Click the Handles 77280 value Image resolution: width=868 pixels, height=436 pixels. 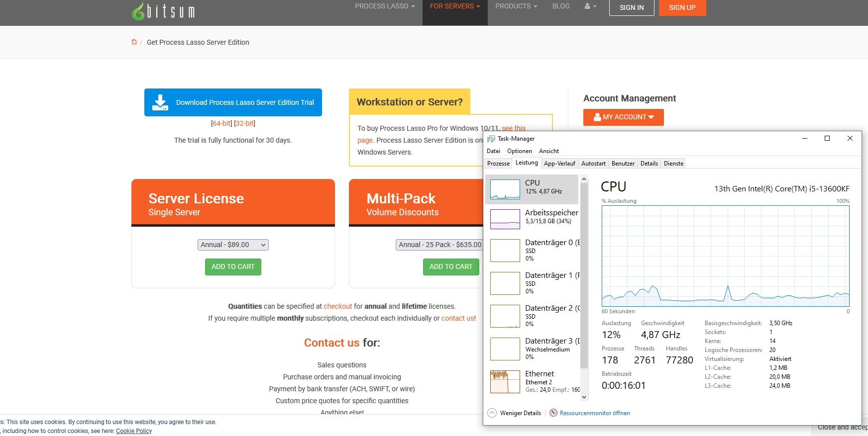click(679, 360)
